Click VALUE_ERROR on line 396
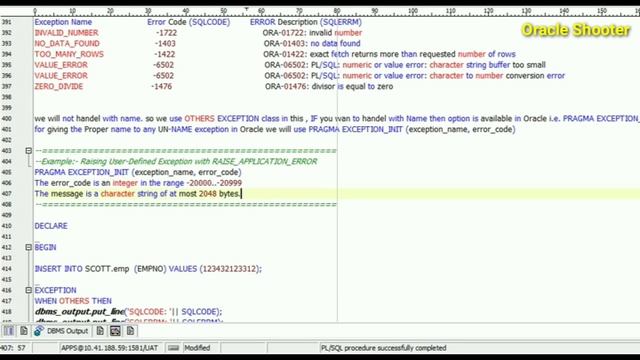This screenshot has height=360, width=640. click(61, 76)
